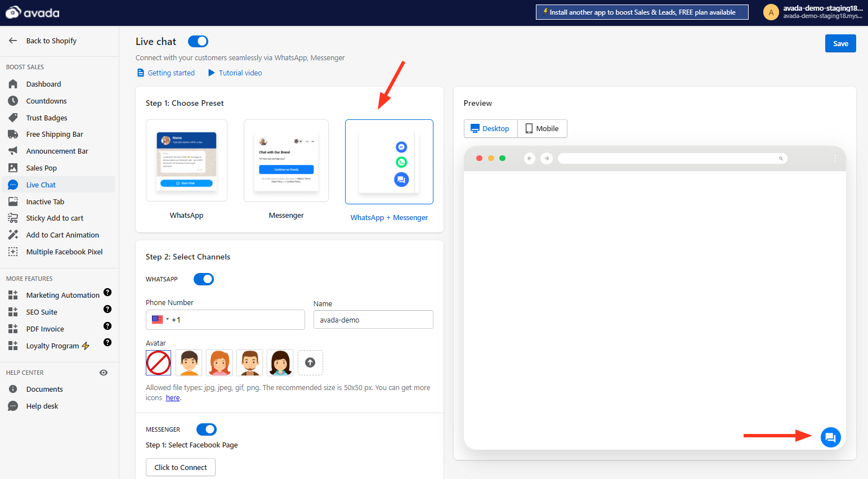Toggle the Messenger channel switch

click(207, 429)
